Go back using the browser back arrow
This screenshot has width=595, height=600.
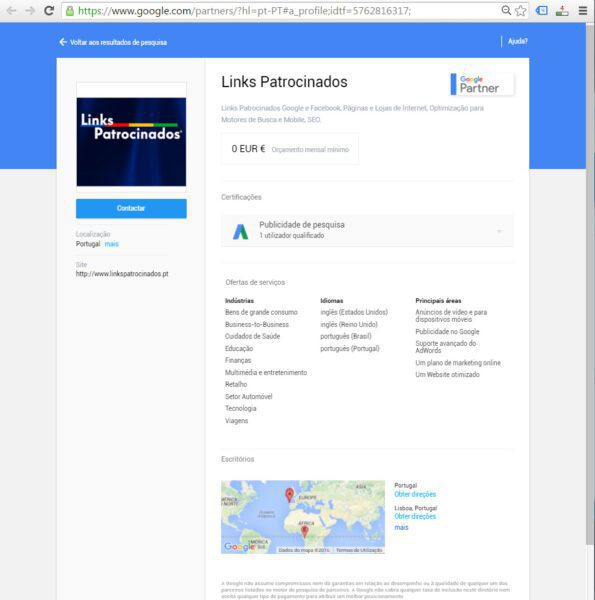11,11
